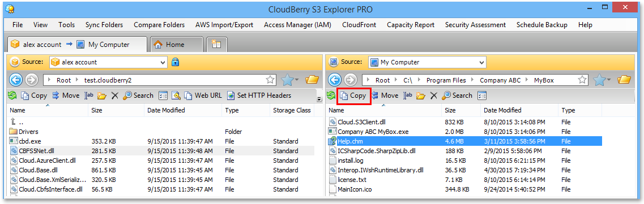The width and height of the screenshot is (644, 204).
Task: Click Move button in left pane toolbar
Action: 66,96
